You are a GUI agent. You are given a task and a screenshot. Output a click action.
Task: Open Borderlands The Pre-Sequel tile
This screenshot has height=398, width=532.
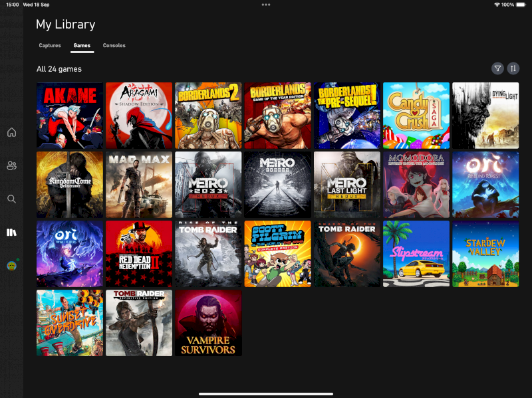click(347, 116)
